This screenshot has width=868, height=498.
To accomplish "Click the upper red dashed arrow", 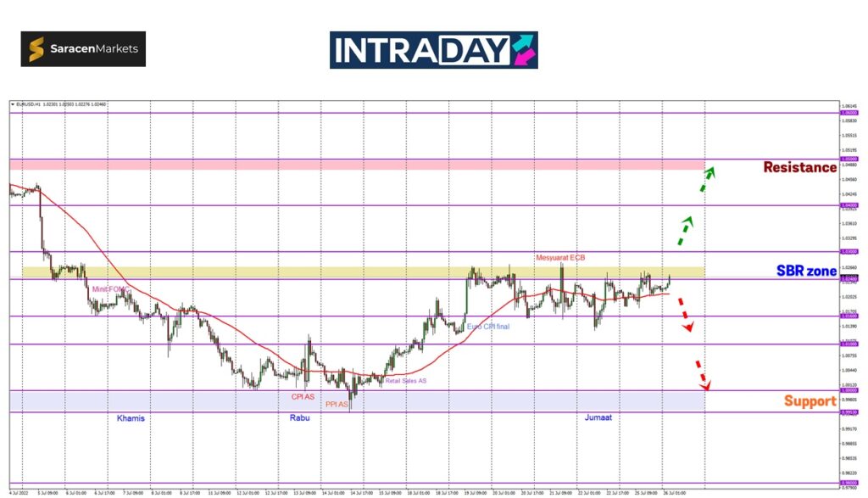I will 685,316.
